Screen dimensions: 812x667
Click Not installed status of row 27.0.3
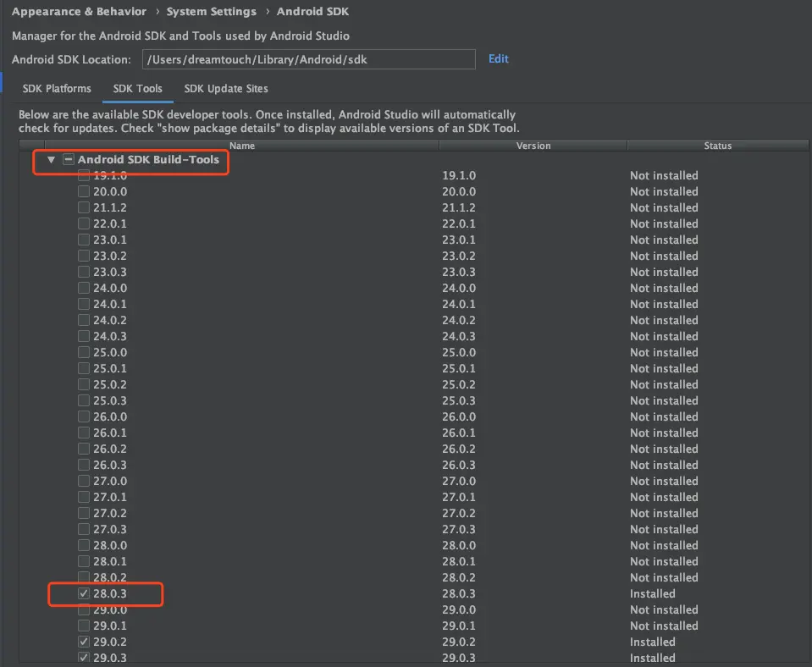(664, 529)
